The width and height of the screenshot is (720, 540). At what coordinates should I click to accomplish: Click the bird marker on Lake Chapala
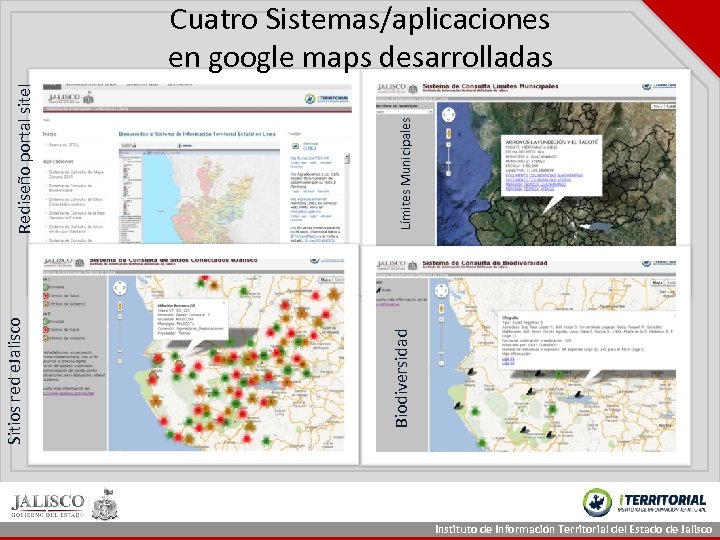click(578, 395)
